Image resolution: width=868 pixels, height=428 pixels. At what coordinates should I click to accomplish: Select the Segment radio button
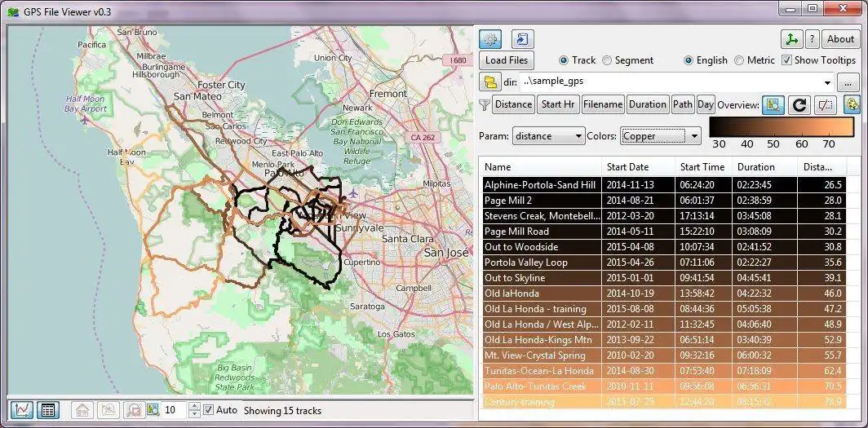628,60
